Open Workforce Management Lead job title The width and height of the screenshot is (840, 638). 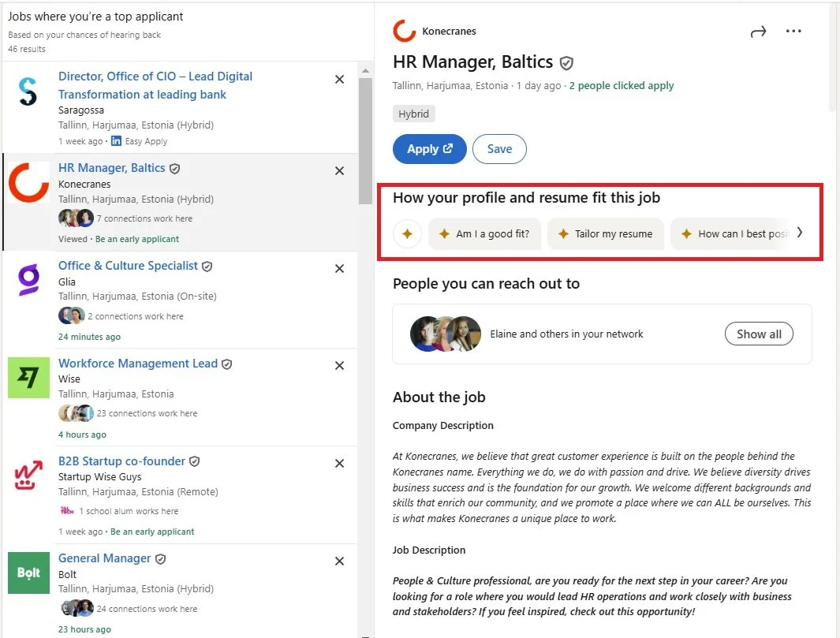138,364
